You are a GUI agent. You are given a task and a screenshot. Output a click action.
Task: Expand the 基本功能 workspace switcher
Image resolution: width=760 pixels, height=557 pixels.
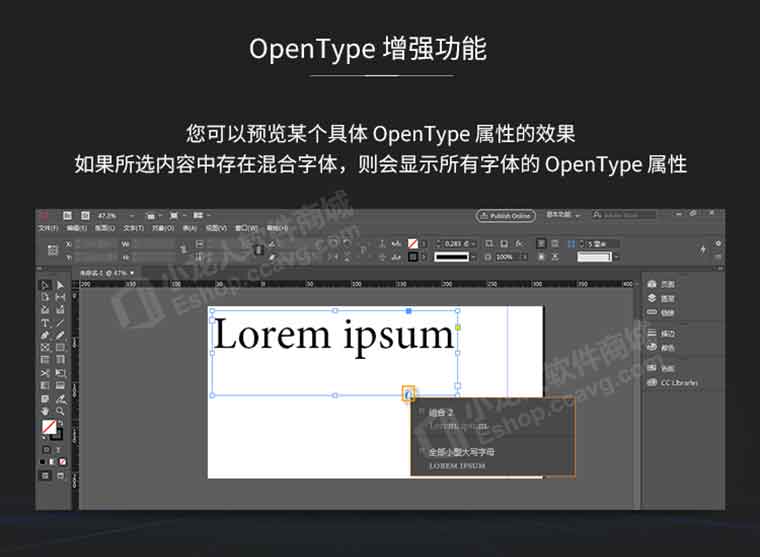563,215
